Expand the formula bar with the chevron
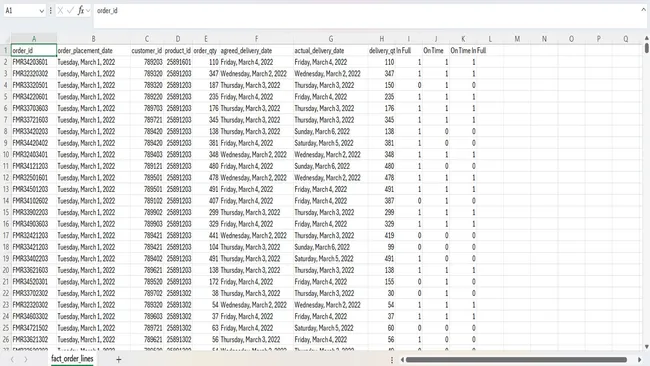650x366 pixels. tap(643, 10)
